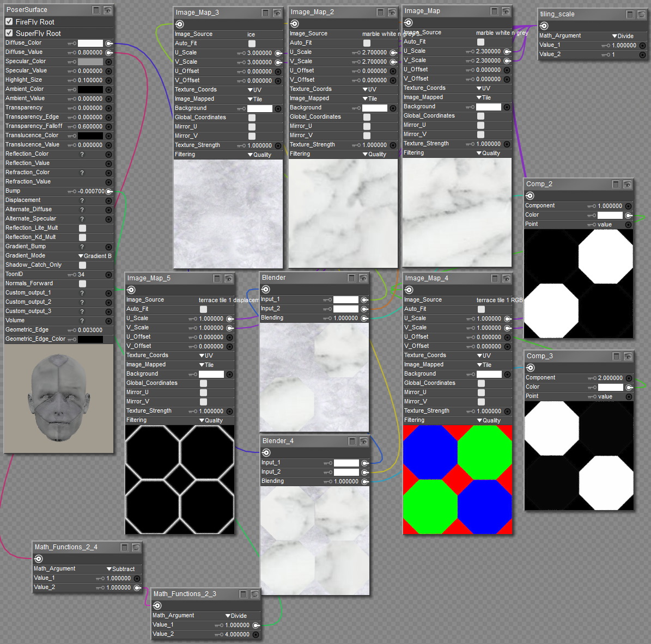651x644 pixels.
Task: Click the Math_Functions_2_3 node output connector
Action: [x=157, y=605]
